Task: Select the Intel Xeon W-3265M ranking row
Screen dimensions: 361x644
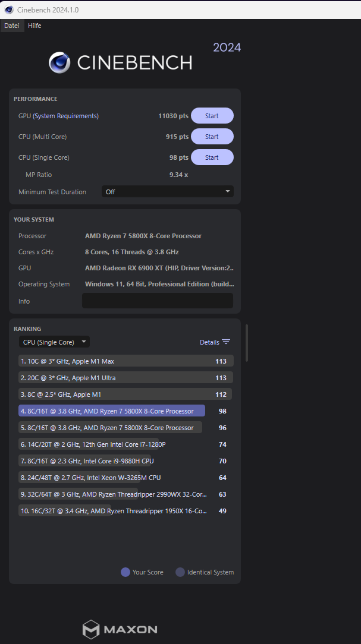Action: [126, 477]
